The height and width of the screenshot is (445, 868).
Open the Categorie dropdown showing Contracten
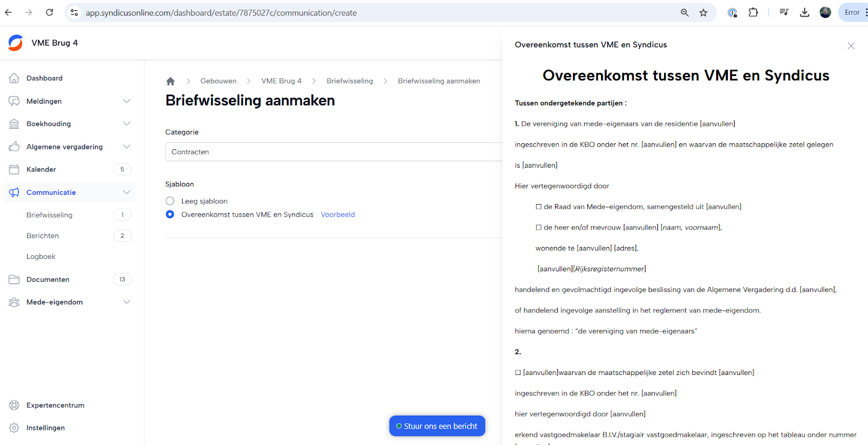click(333, 152)
